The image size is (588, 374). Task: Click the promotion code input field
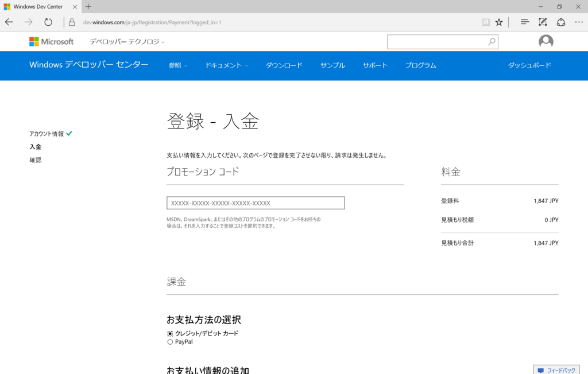click(256, 202)
